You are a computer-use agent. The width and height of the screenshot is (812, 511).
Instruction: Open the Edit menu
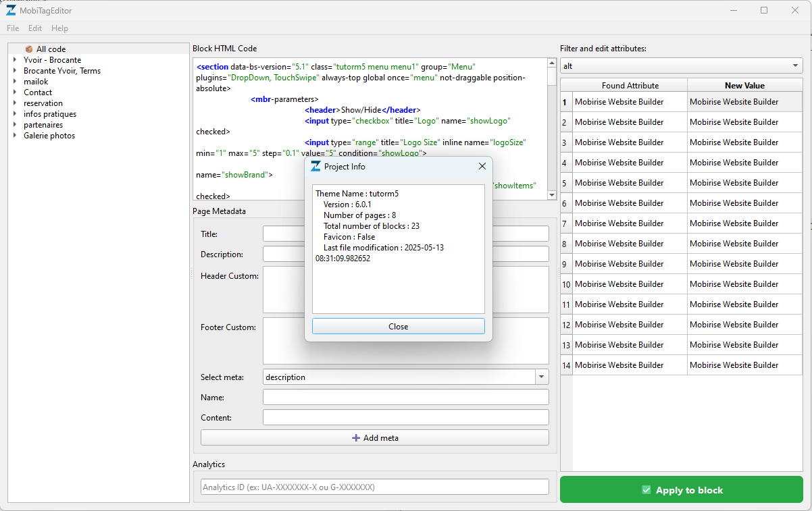[x=35, y=28]
